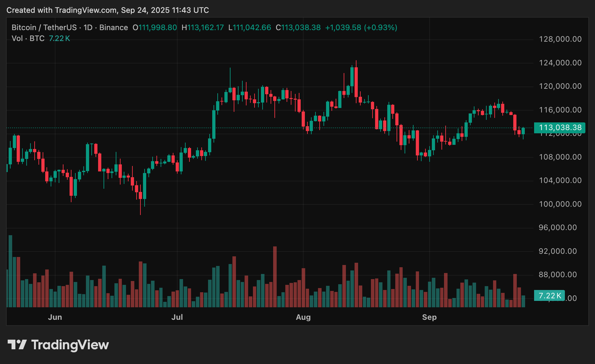Click the volume readout 7.22K
This screenshot has height=364, width=595.
pyautogui.click(x=549, y=296)
